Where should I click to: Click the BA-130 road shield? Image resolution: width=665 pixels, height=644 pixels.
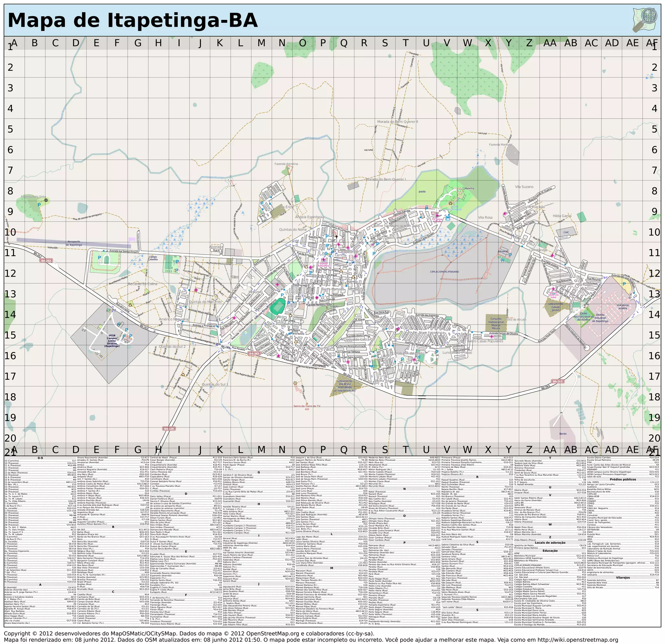tap(169, 429)
